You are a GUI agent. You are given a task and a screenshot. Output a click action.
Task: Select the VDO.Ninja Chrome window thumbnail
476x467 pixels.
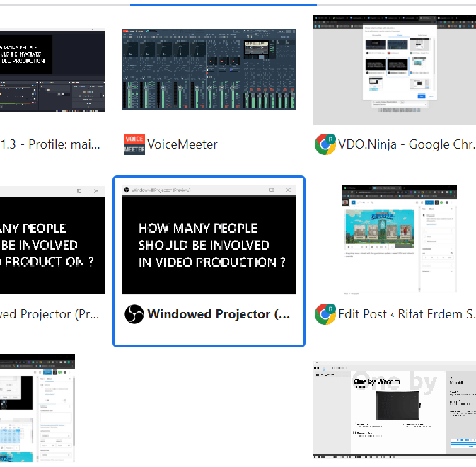coord(395,69)
